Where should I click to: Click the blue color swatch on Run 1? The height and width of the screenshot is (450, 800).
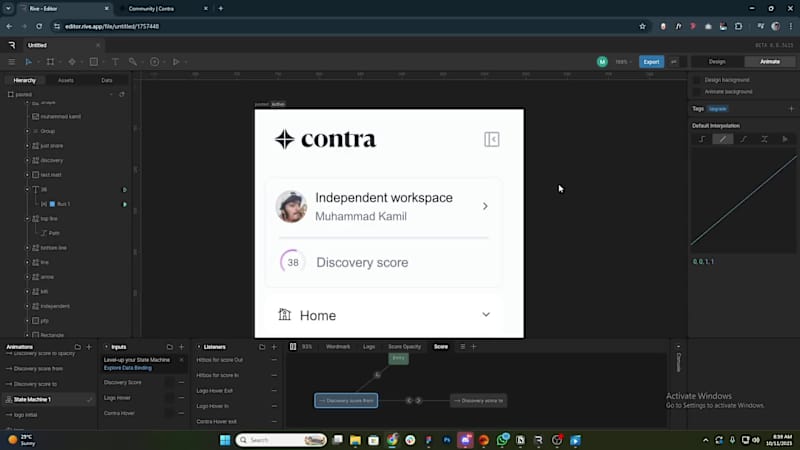coord(52,204)
